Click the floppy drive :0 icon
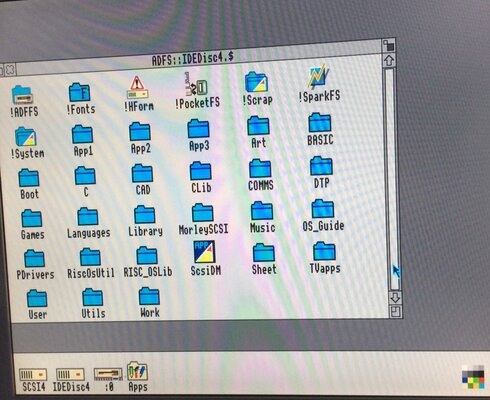This screenshot has width=490, height=400. pos(108,375)
